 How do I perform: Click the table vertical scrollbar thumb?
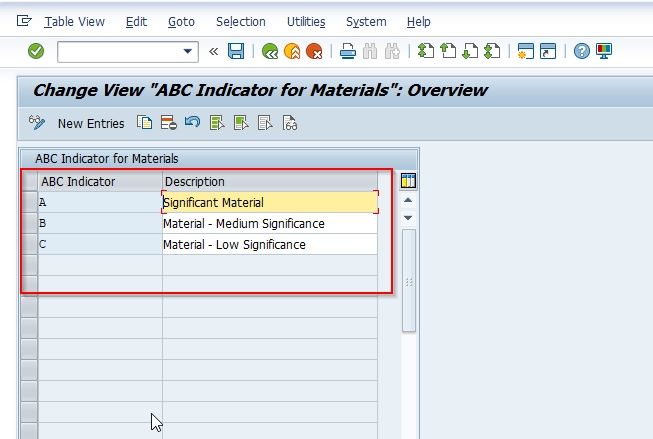click(409, 280)
